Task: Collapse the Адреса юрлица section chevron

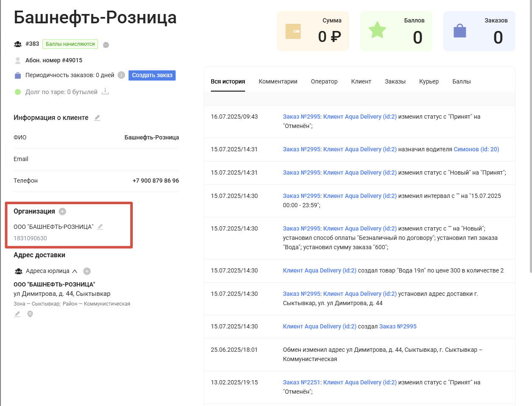Action: [x=75, y=271]
